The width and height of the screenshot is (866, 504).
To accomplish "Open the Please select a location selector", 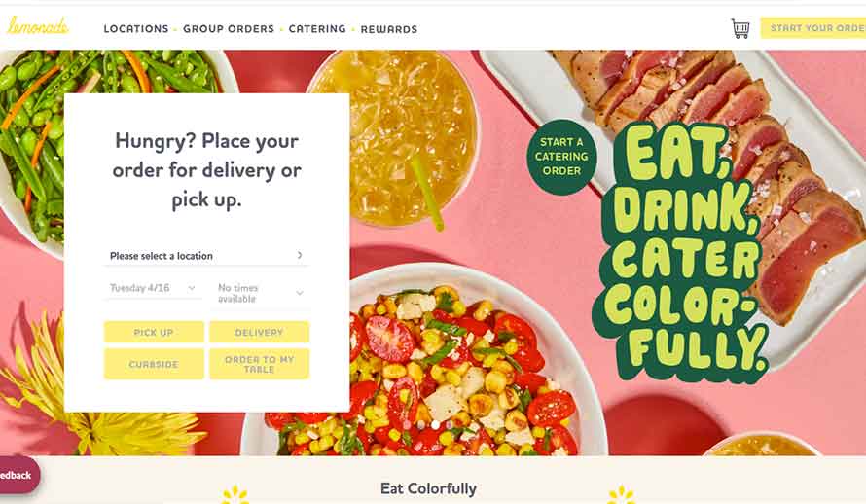I will pyautogui.click(x=206, y=256).
